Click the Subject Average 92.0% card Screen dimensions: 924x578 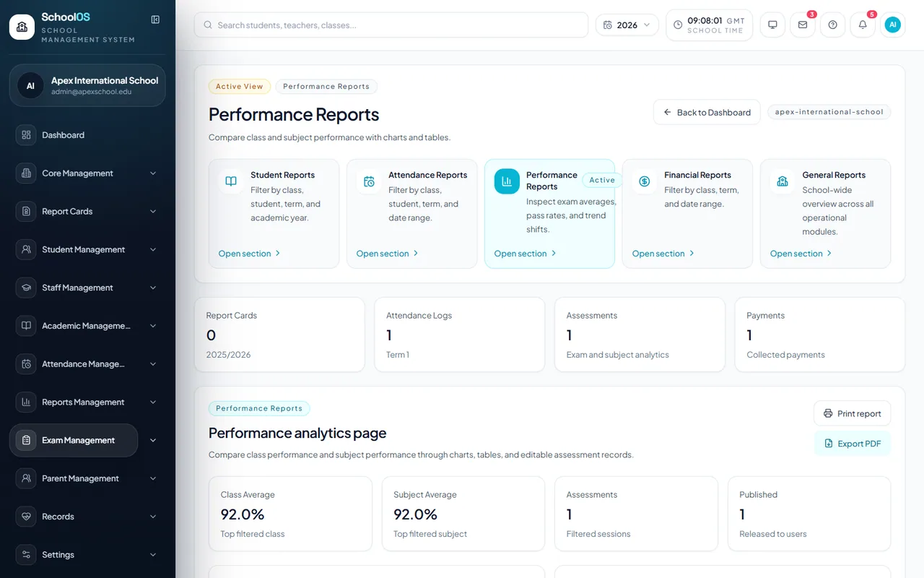click(x=463, y=514)
